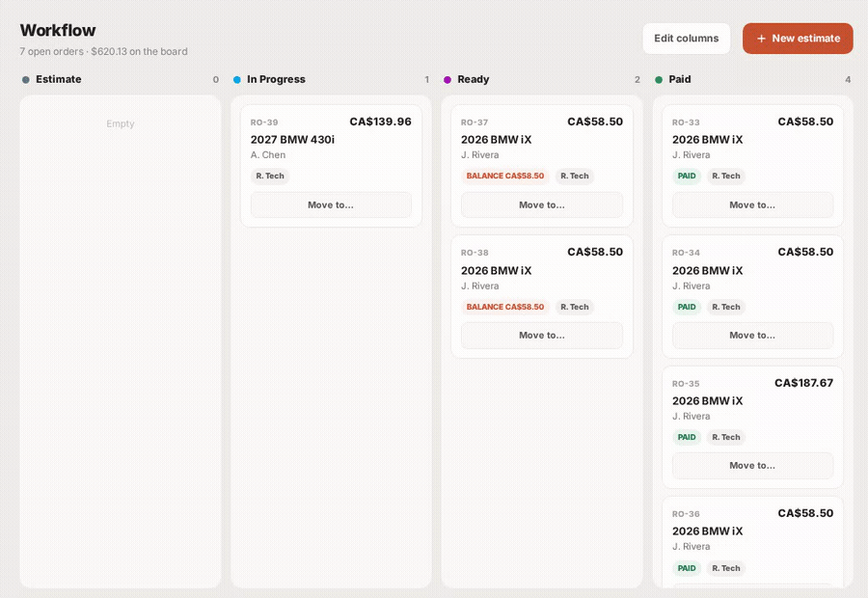
Task: Click J. Rivera on the RO-36 card
Action: 691,547
